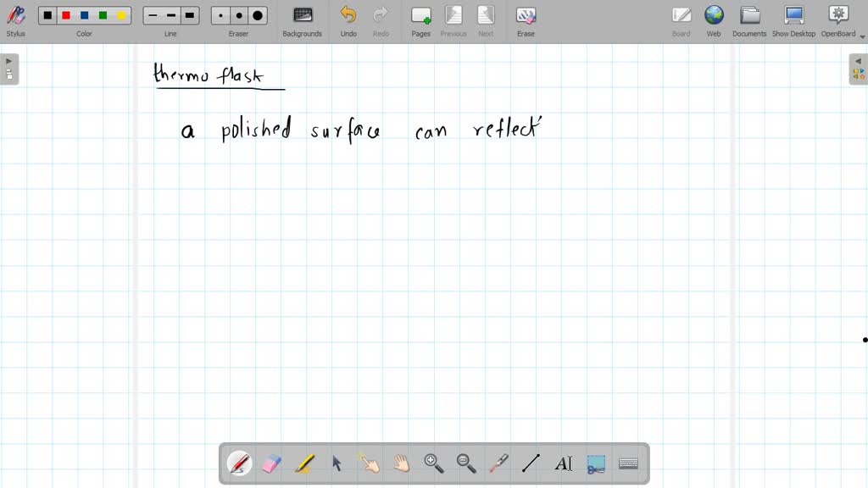Select the capture region scissors tool
Screen dimensions: 868x488
(596, 463)
